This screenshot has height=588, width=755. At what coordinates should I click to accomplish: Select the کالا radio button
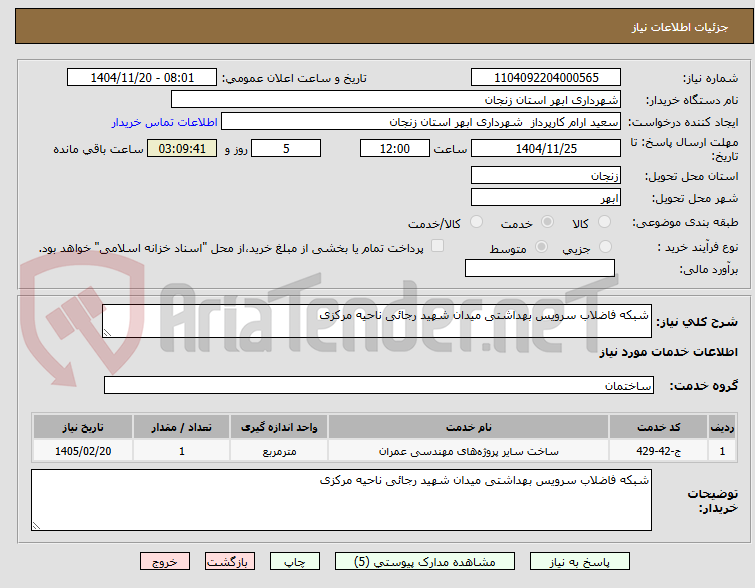click(604, 222)
